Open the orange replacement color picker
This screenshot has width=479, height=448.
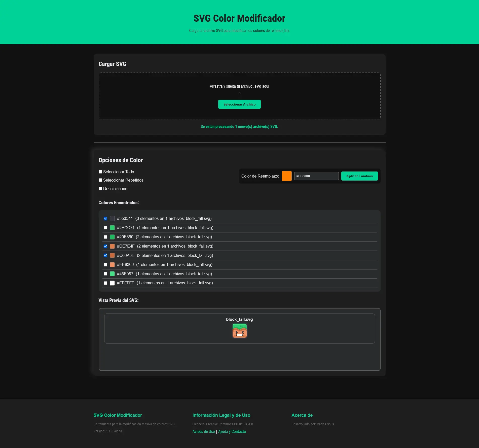point(286,176)
